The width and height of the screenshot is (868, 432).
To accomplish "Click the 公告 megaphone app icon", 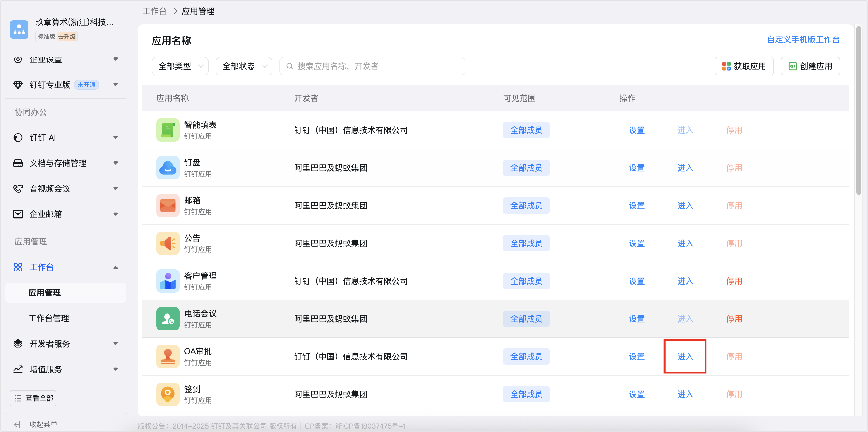I will coord(167,243).
